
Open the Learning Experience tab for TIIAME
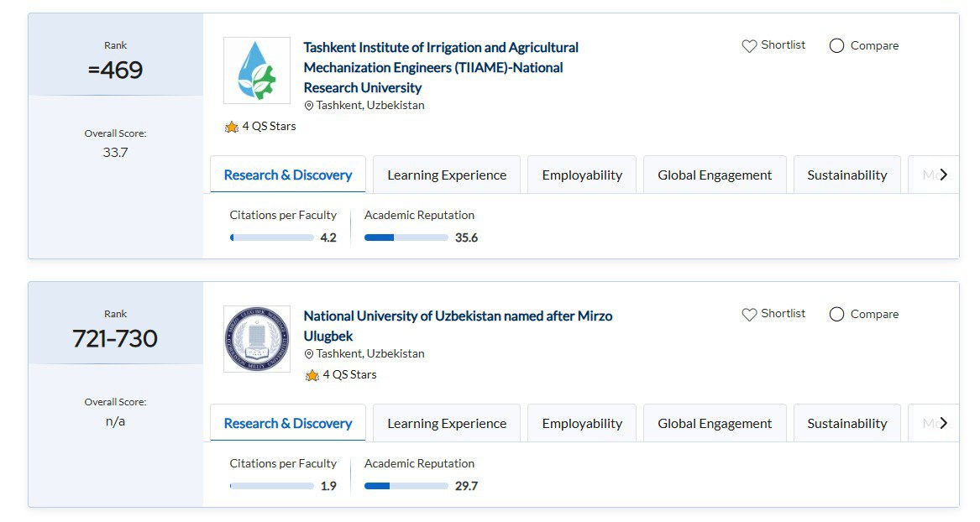point(447,175)
